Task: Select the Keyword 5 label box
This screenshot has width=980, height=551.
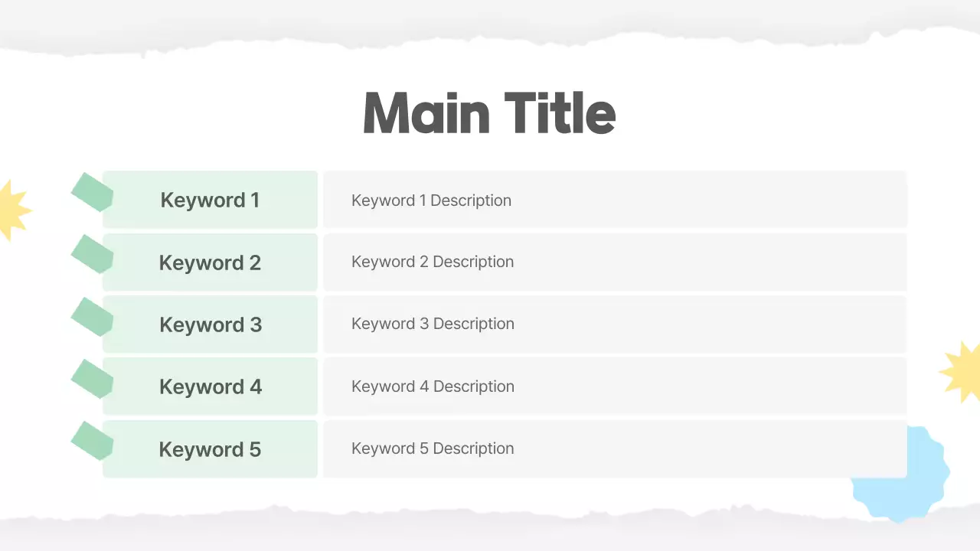Action: [211, 449]
